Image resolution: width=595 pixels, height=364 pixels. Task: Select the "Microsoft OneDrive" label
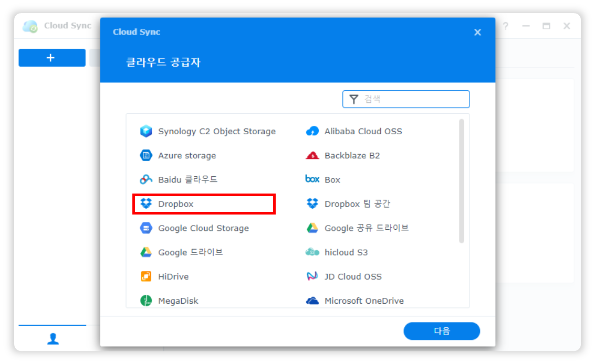click(x=364, y=301)
